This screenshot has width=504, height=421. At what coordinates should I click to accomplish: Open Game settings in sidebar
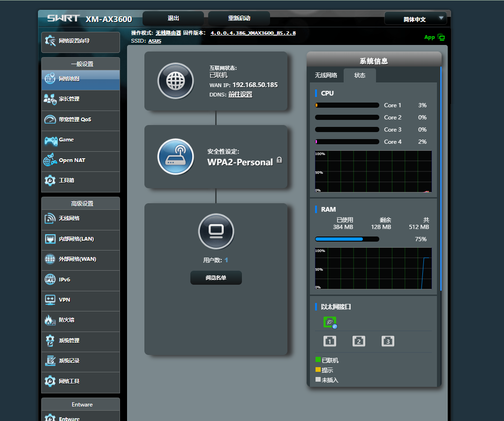[x=81, y=140]
